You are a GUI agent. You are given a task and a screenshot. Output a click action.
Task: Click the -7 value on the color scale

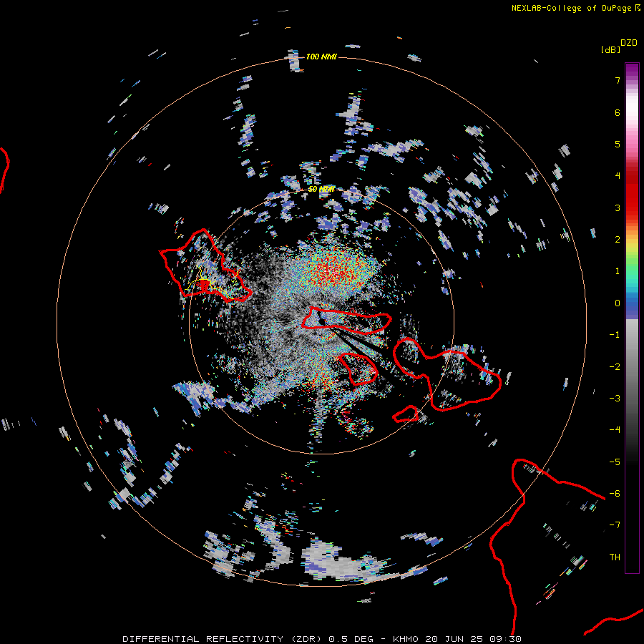(x=615, y=525)
